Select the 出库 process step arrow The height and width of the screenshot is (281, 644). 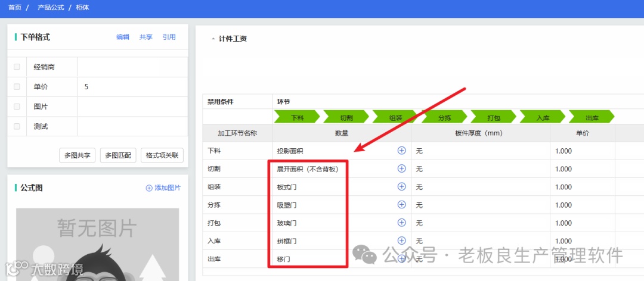click(592, 117)
